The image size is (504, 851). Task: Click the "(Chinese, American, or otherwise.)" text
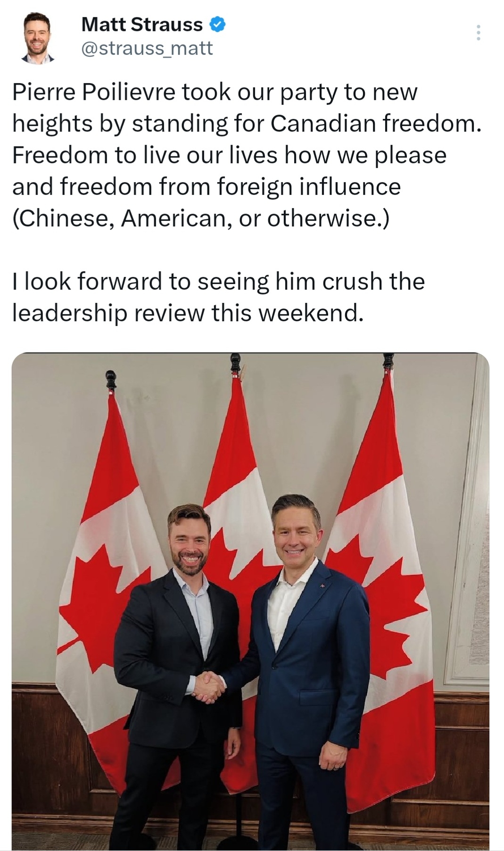tap(201, 218)
